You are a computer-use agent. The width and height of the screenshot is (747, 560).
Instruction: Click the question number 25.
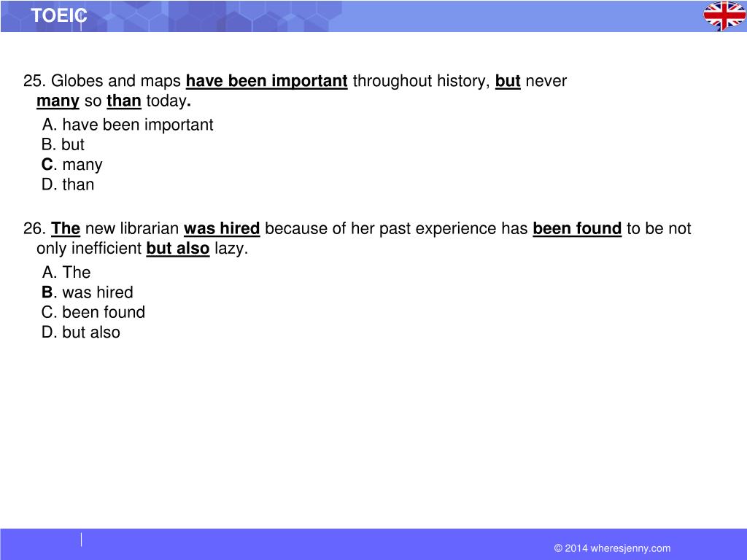34,81
